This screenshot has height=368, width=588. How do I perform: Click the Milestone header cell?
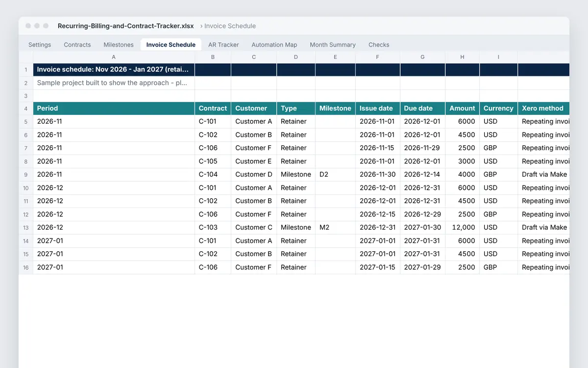[x=335, y=108]
